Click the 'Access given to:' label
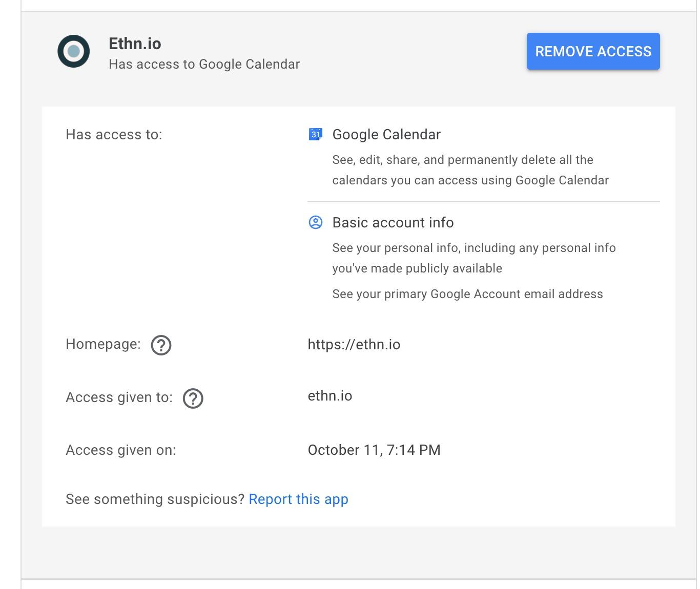Viewport: 700px width, 589px height. [x=119, y=397]
